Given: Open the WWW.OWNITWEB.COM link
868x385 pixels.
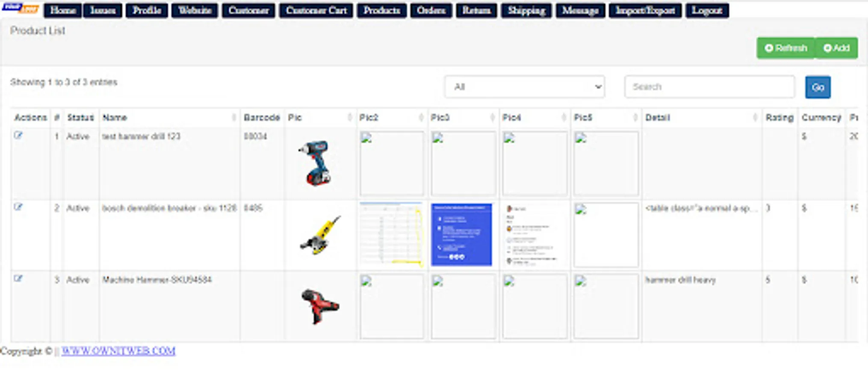Looking at the screenshot, I should 118,351.
